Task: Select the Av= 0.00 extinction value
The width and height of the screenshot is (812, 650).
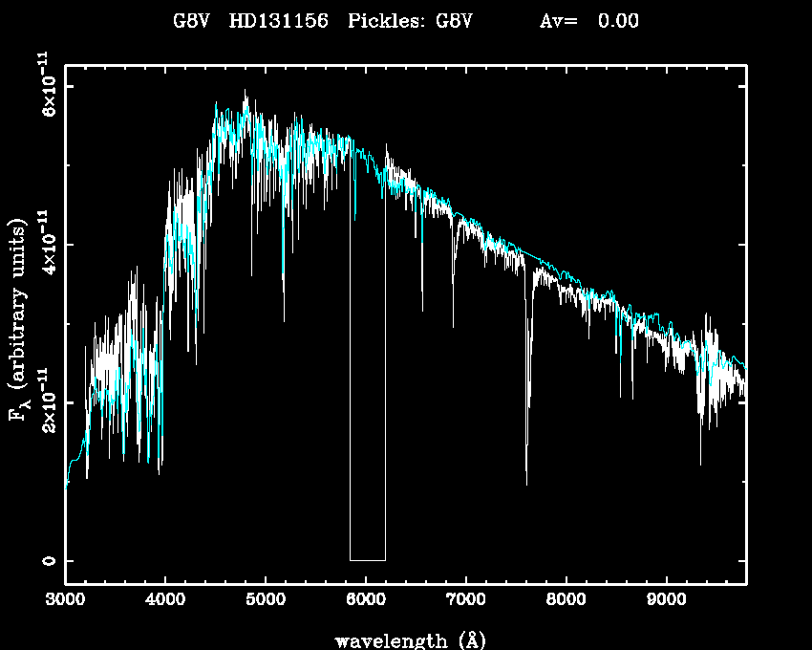Action: point(589,21)
